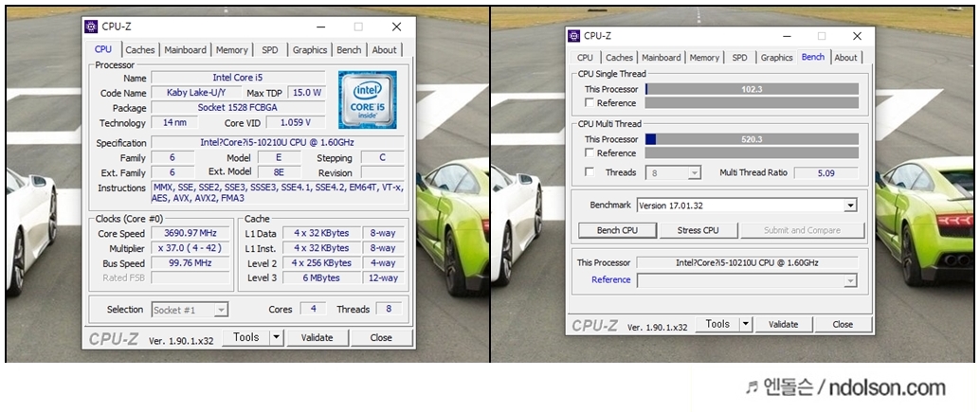Viewport: 980px width, 412px height.
Task: Click the Validate button in right CPU-Z window
Action: click(x=783, y=325)
